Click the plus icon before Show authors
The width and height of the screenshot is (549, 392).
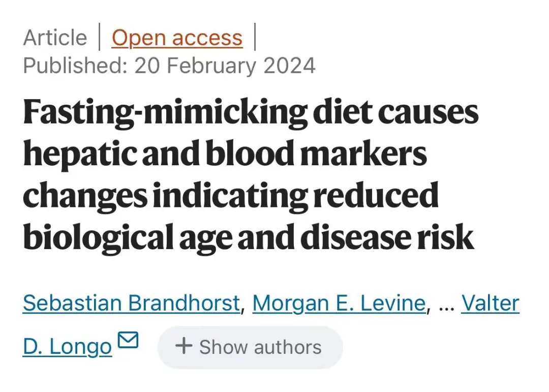[x=184, y=346]
